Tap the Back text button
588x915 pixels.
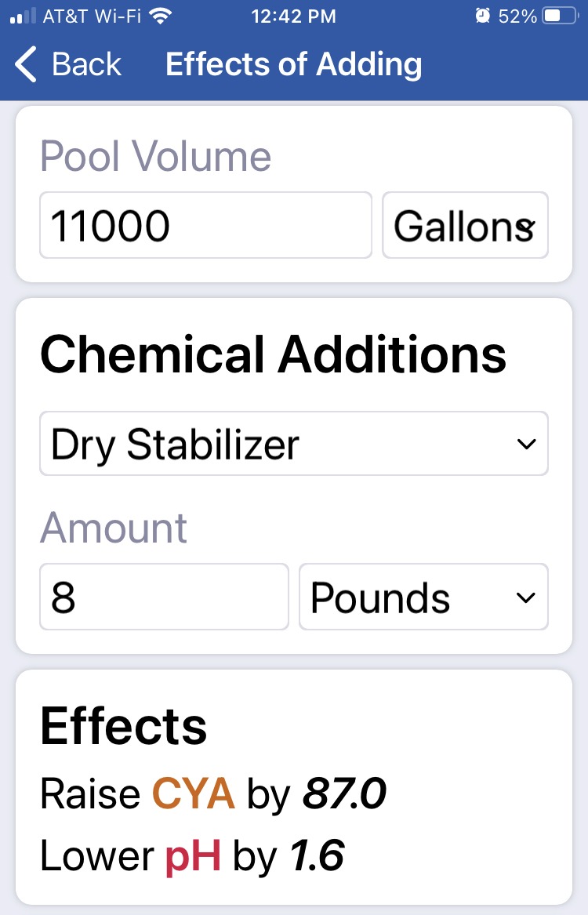click(x=86, y=64)
